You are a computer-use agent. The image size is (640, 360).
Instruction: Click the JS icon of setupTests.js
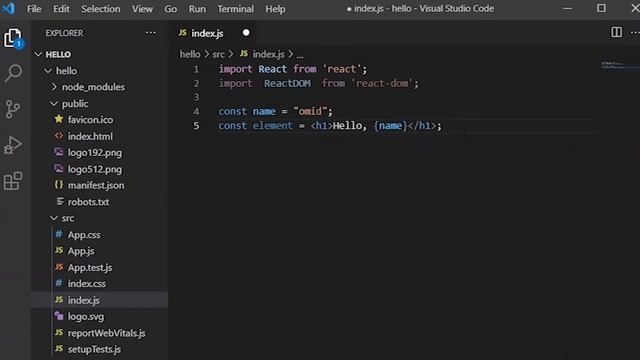[x=59, y=349]
